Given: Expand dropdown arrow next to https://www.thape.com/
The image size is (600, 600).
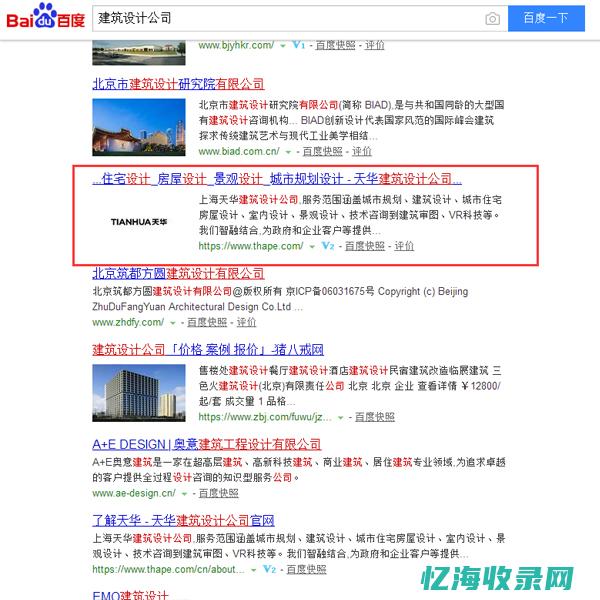Looking at the screenshot, I should tap(312, 247).
